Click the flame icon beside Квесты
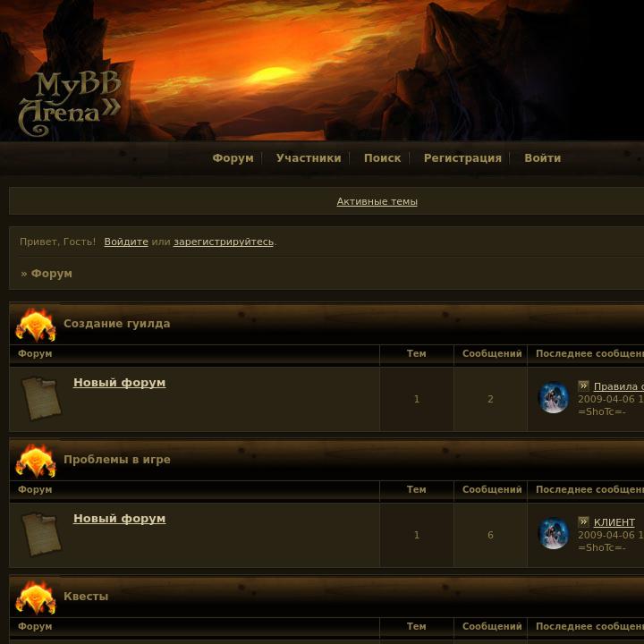Image resolution: width=644 pixels, height=644 pixels. pos(36,597)
